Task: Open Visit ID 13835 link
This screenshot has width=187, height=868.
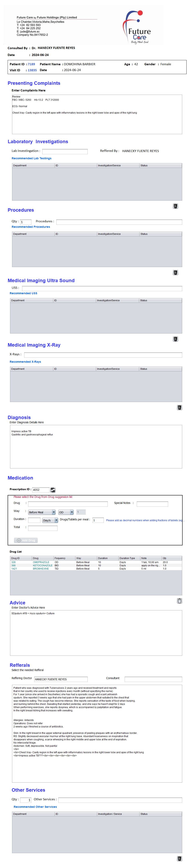Action: point(32,70)
